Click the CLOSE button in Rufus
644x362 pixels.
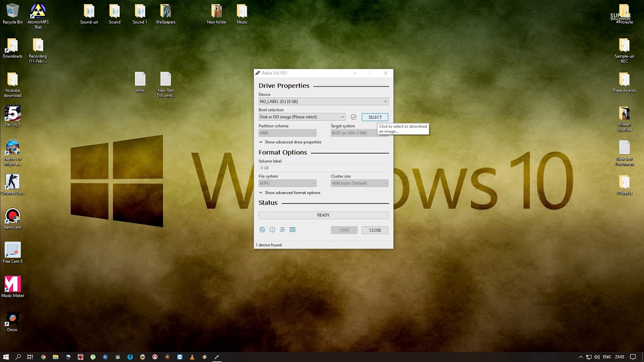click(375, 230)
